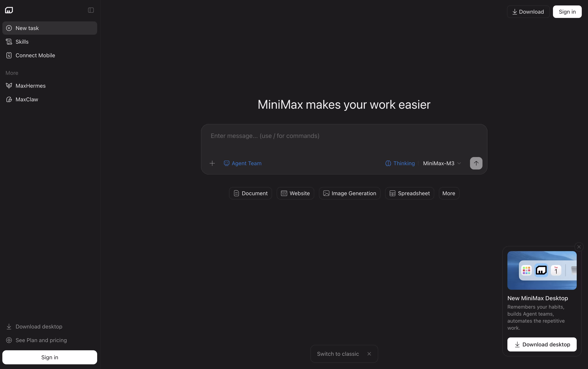This screenshot has height=369, width=588.
Task: Start a New task
Action: click(50, 28)
